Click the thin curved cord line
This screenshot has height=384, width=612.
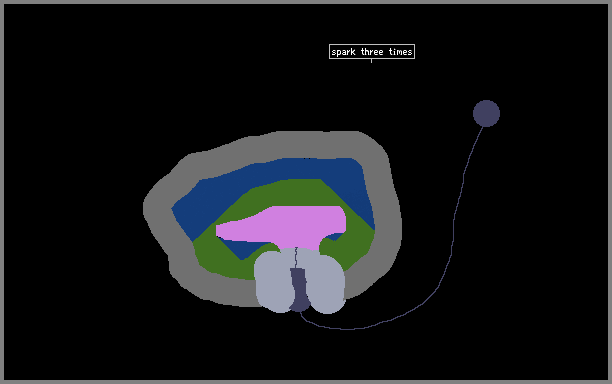(x=453, y=242)
